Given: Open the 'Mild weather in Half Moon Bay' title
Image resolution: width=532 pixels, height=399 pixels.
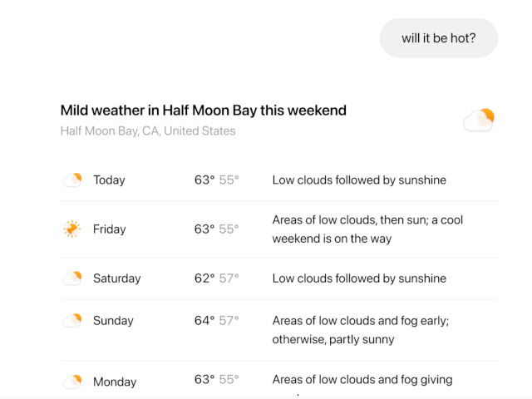Looking at the screenshot, I should click(x=203, y=111).
